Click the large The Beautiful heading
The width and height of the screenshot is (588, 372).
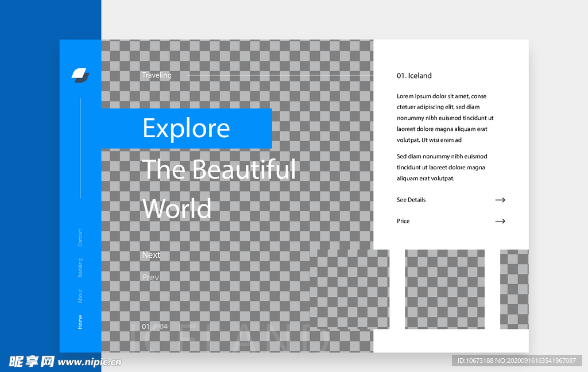[x=219, y=170]
